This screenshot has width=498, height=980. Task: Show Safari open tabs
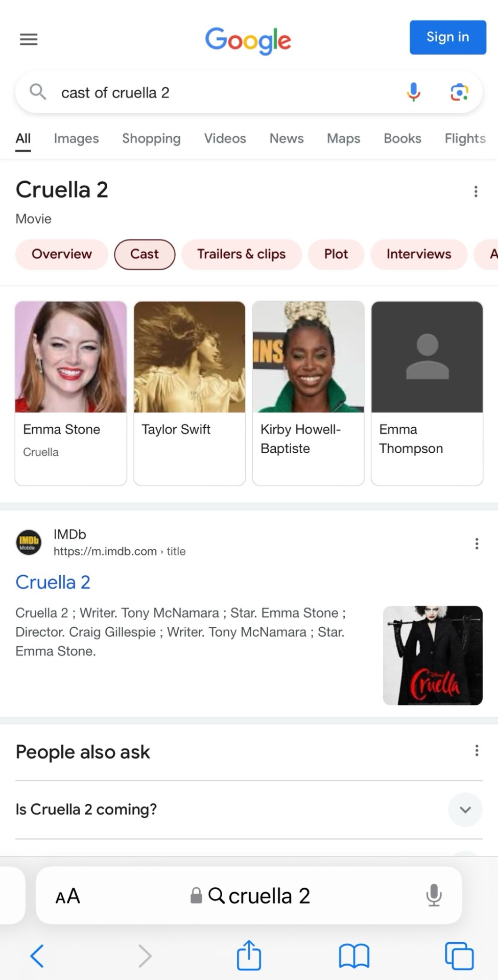click(459, 955)
